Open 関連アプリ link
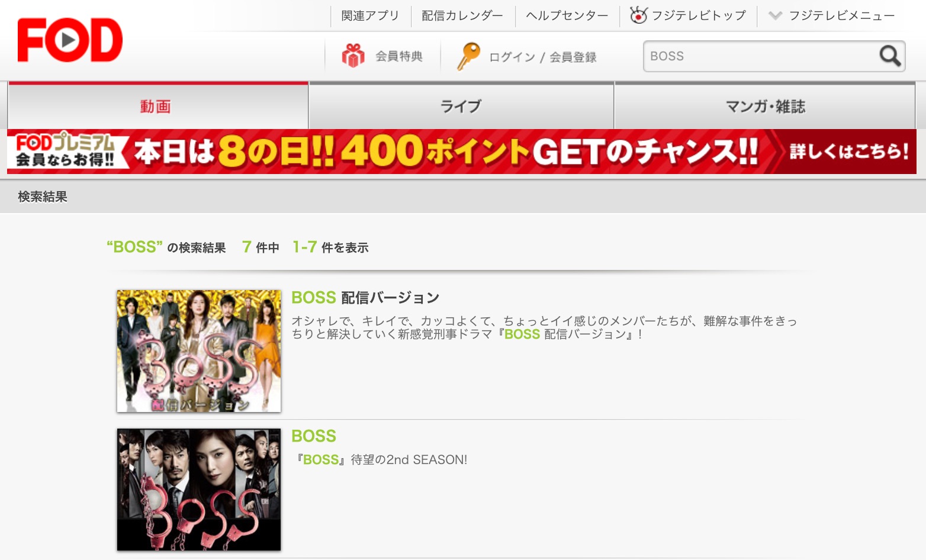Image resolution: width=926 pixels, height=560 pixels. pyautogui.click(x=370, y=15)
